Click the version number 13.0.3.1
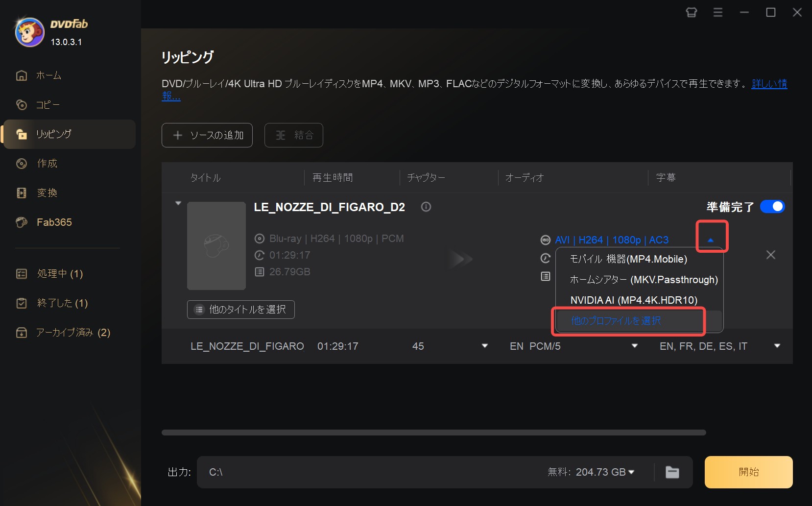 [67, 42]
